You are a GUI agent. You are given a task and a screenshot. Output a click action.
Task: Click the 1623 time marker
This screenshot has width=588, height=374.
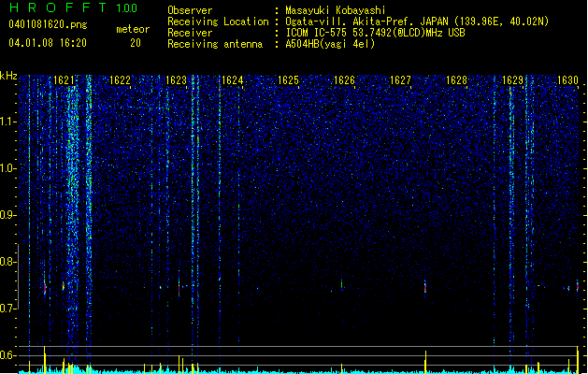pos(176,80)
